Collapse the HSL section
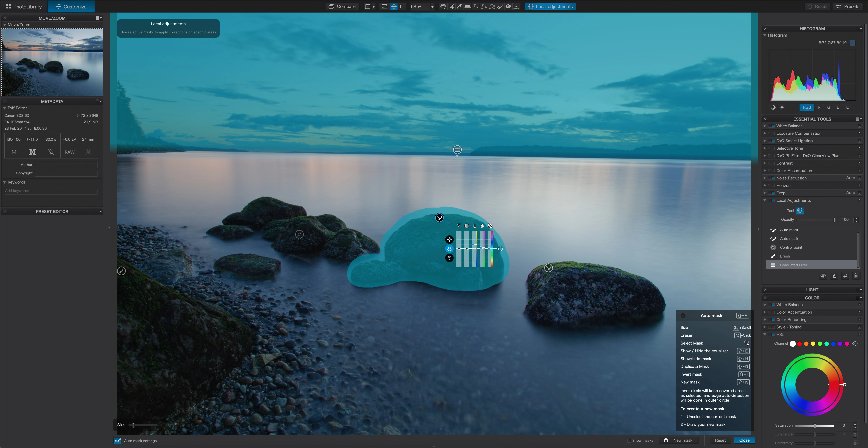This screenshot has height=448, width=868. pyautogui.click(x=765, y=334)
